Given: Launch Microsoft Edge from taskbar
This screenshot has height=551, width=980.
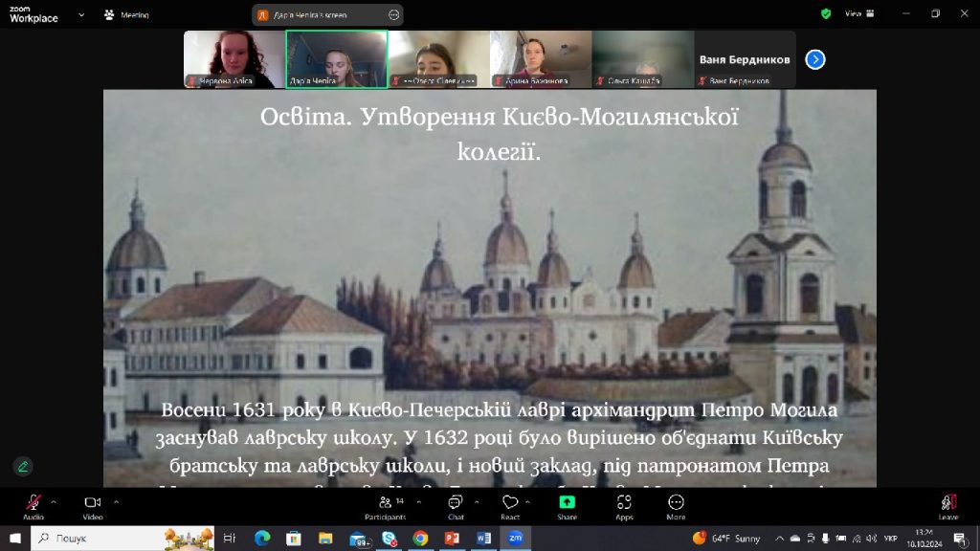Looking at the screenshot, I should 262,538.
